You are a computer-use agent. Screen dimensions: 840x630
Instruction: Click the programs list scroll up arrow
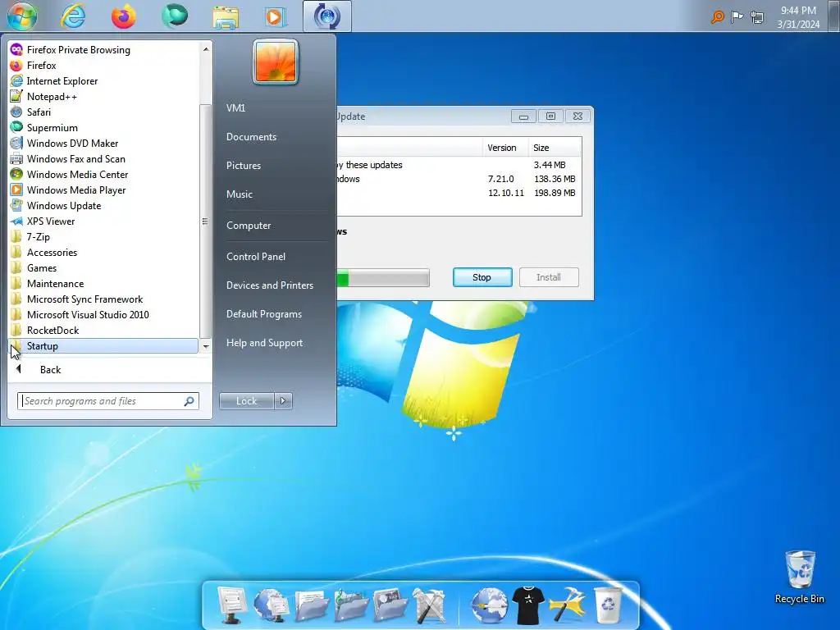206,49
